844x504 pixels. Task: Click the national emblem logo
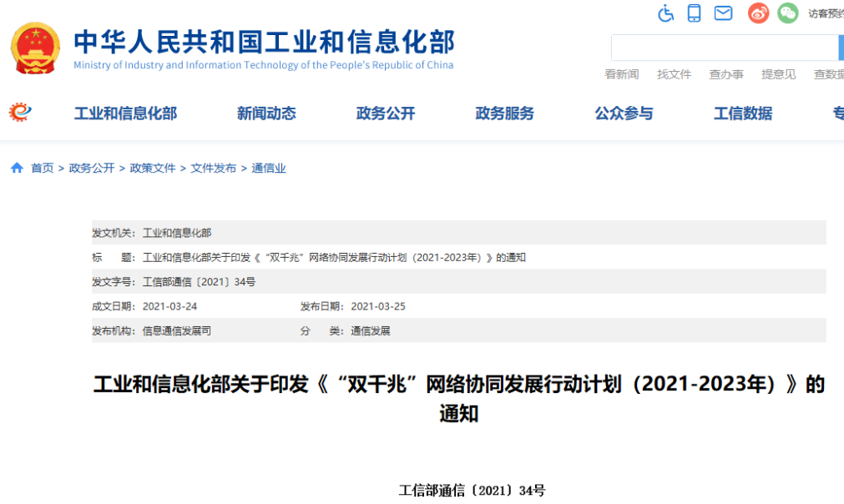[35, 48]
